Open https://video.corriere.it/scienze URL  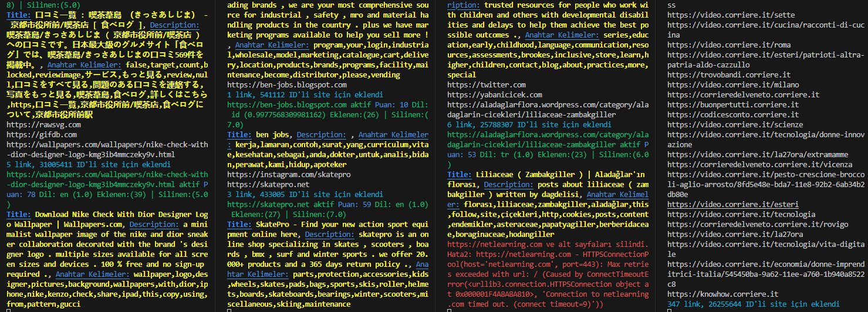point(735,124)
